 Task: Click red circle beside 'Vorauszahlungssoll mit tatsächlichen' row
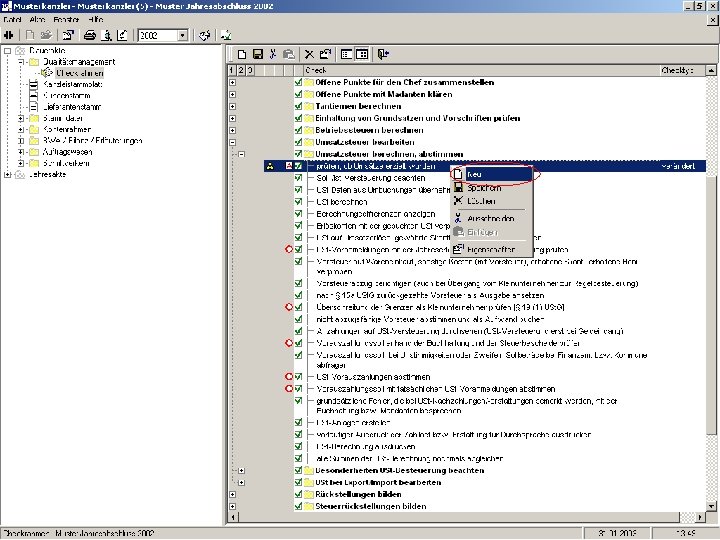[x=289, y=389]
